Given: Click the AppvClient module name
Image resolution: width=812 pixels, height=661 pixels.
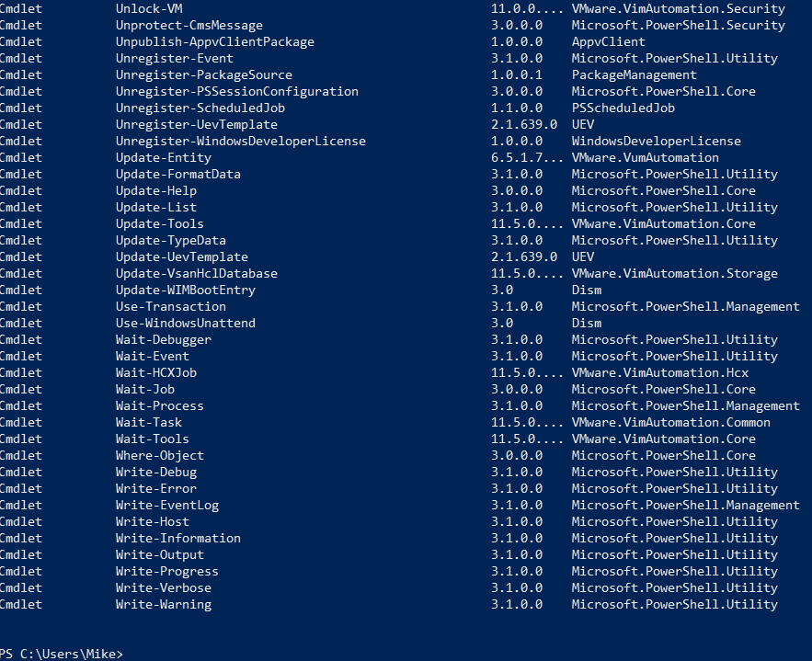Looking at the screenshot, I should pos(608,41).
